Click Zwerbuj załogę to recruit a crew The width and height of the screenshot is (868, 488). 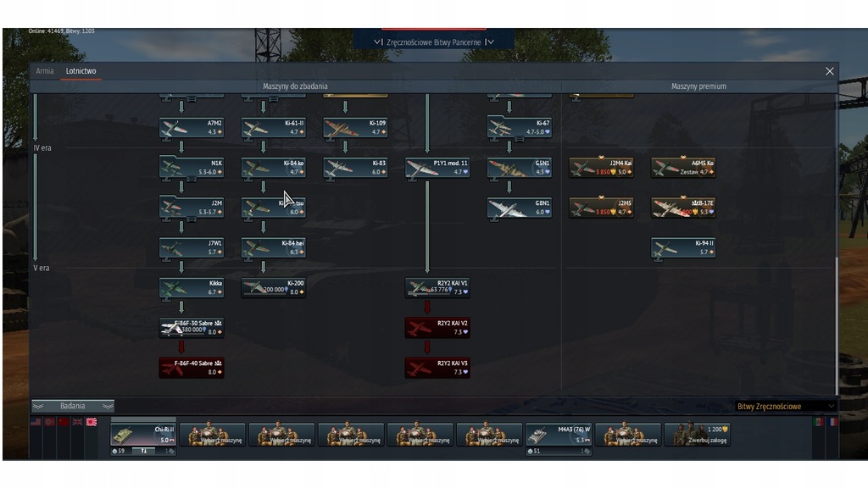click(697, 435)
